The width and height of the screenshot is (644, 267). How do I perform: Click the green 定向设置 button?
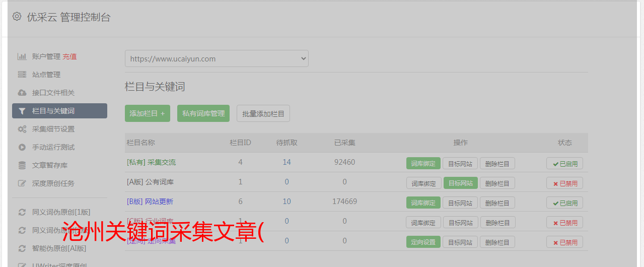[423, 242]
